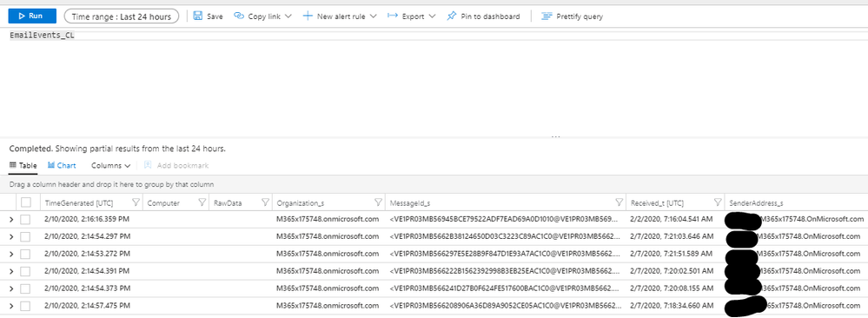The image size is (868, 318).
Task: Expand the row generated at 2:14:54.297 PM
Action: [10, 237]
